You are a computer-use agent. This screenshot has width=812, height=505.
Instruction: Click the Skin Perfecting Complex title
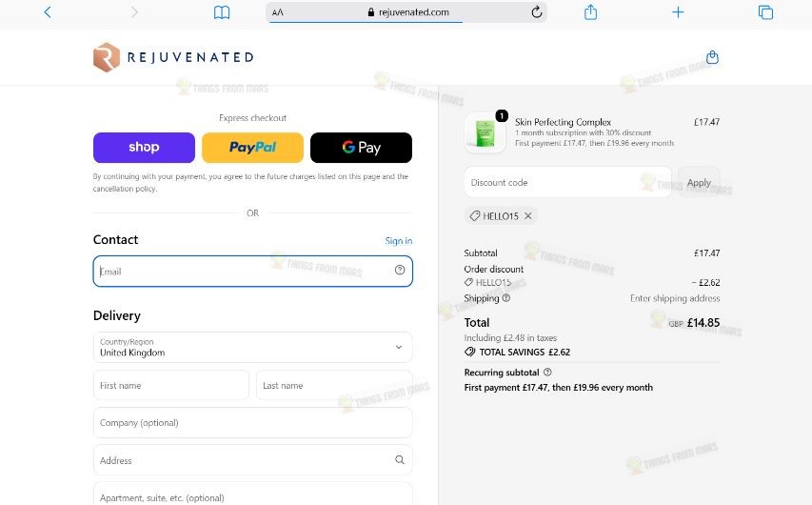click(563, 122)
